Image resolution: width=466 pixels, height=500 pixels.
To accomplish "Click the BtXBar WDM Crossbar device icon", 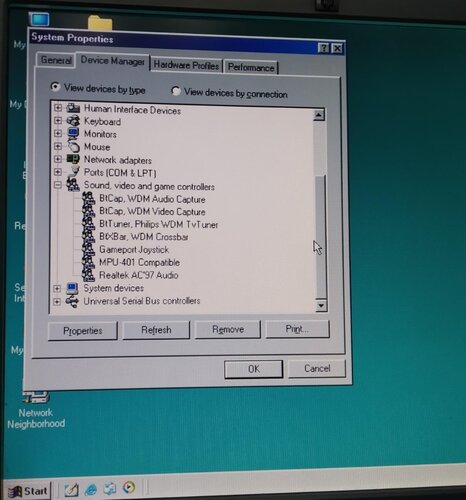I will tap(88, 236).
